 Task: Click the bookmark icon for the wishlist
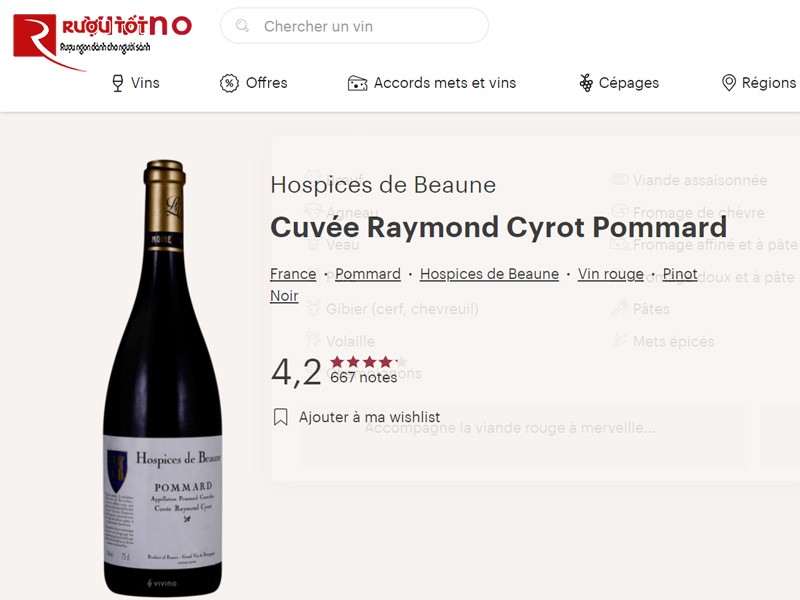tap(282, 416)
